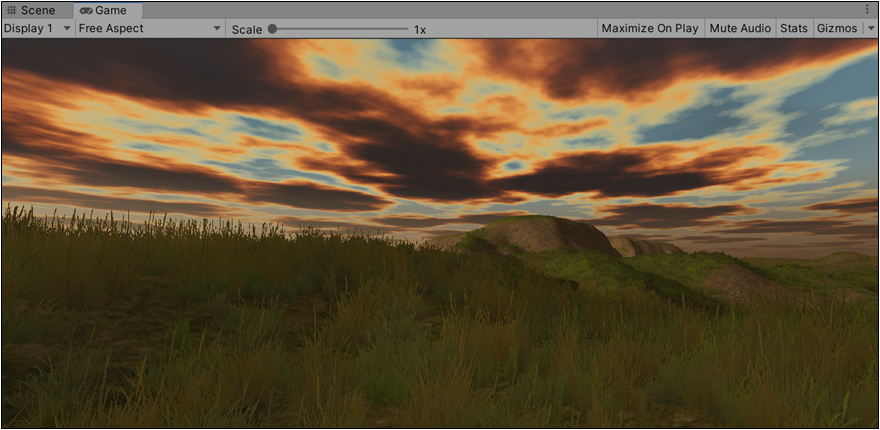Toggle Maximize On Play
Image resolution: width=880 pixels, height=430 pixels.
[x=650, y=28]
